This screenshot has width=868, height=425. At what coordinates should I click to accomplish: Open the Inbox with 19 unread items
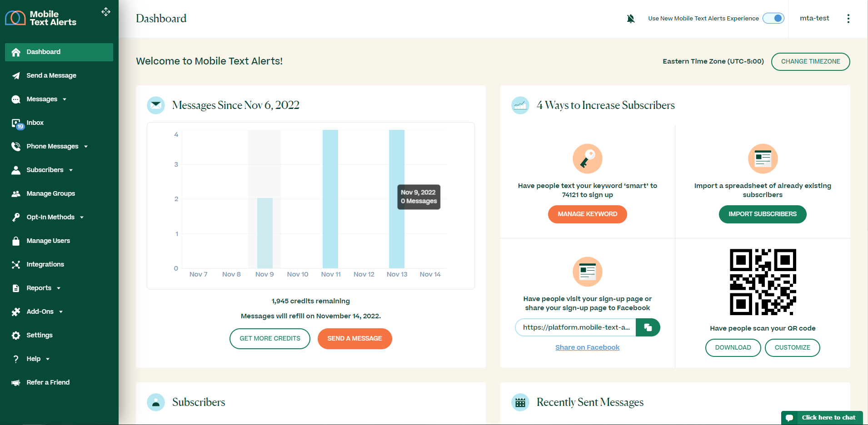(16, 123)
